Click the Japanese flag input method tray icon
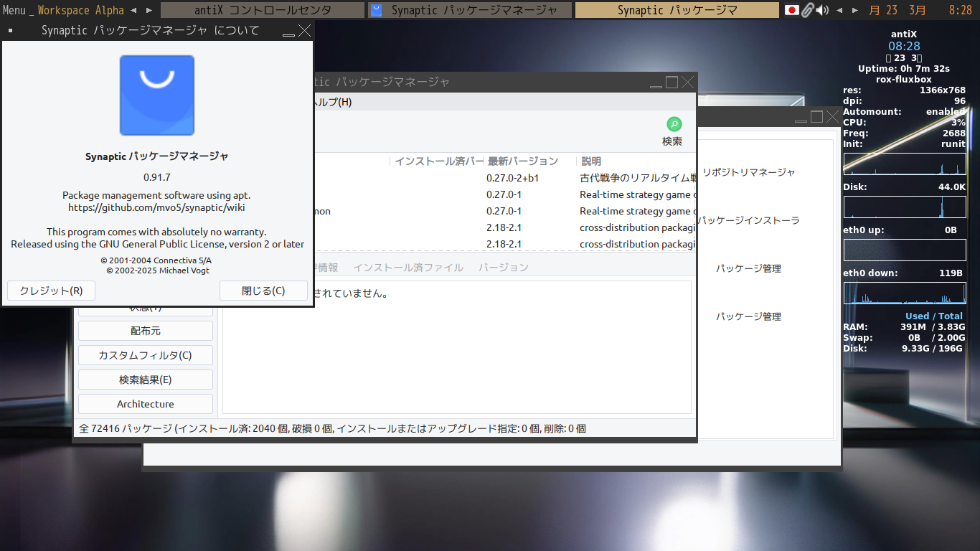The image size is (980, 551). [791, 10]
